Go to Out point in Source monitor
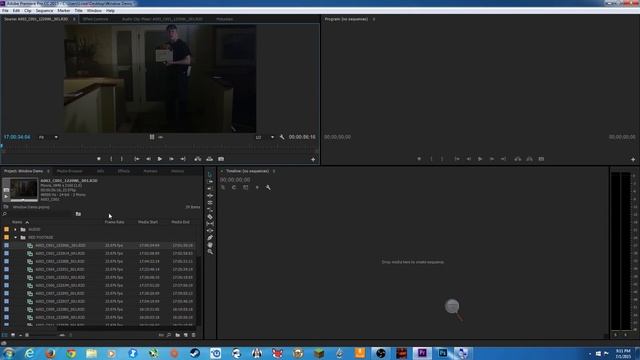 pos(183,159)
